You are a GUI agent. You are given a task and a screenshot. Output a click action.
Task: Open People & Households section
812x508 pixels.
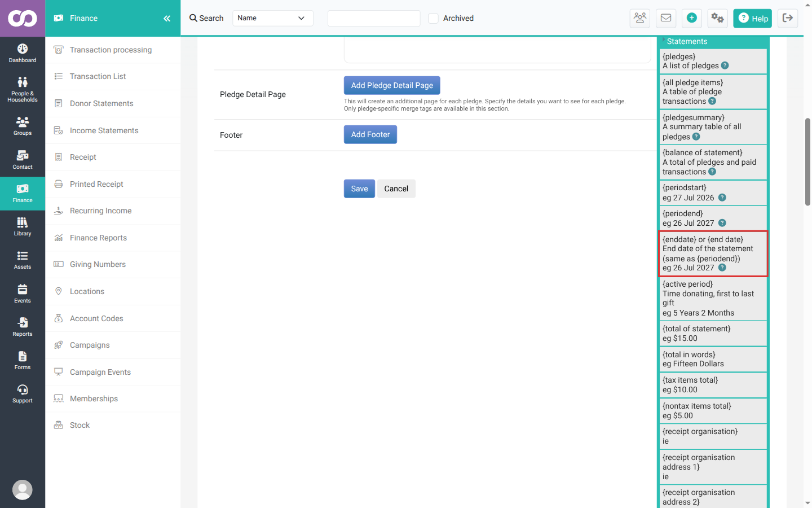(x=23, y=89)
